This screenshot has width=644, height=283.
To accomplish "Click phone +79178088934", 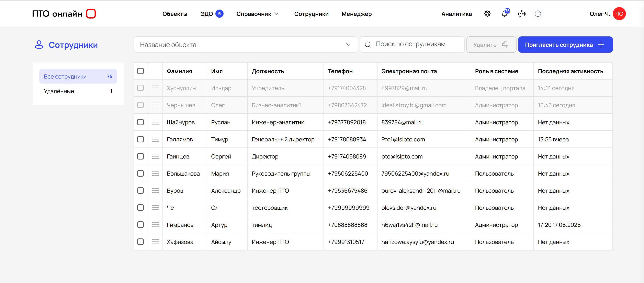I will point(347,139).
